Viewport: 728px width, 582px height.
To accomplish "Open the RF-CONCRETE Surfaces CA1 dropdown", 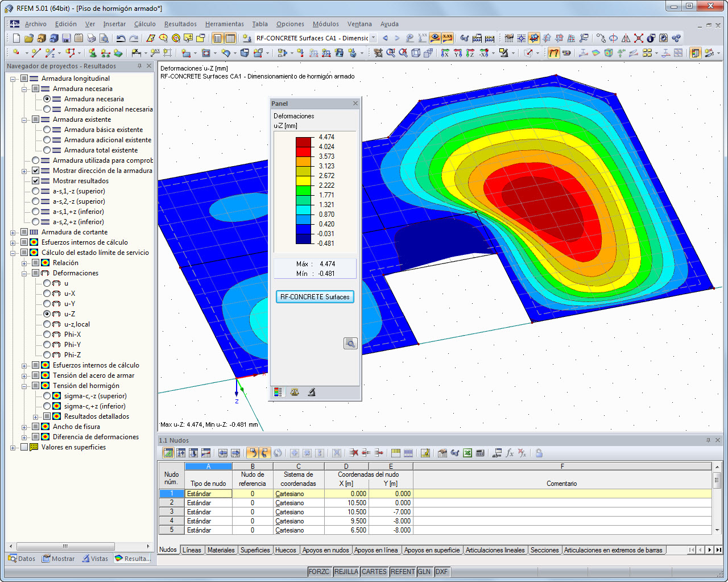I will pyautogui.click(x=373, y=38).
